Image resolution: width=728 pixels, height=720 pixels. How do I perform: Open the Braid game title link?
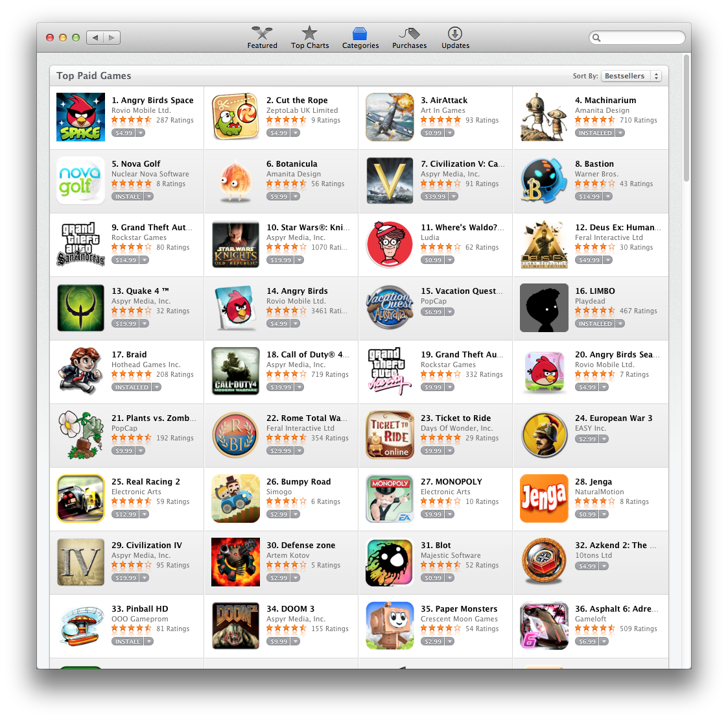tap(129, 354)
